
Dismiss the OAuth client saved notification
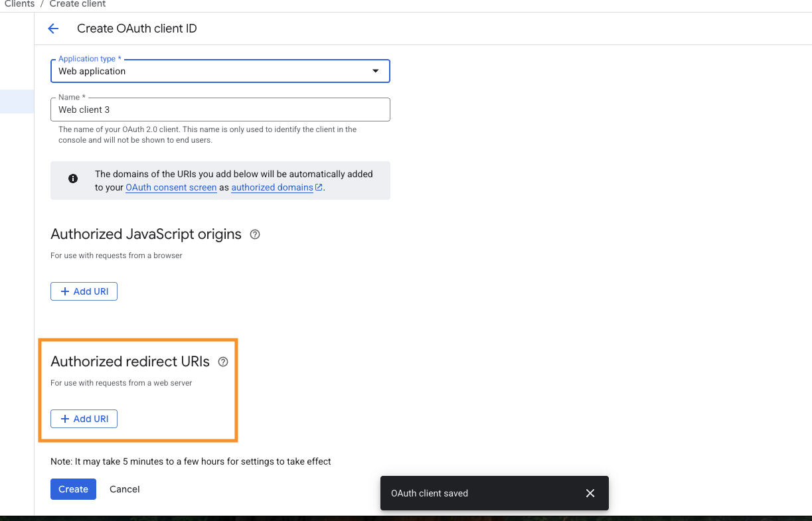pos(590,493)
